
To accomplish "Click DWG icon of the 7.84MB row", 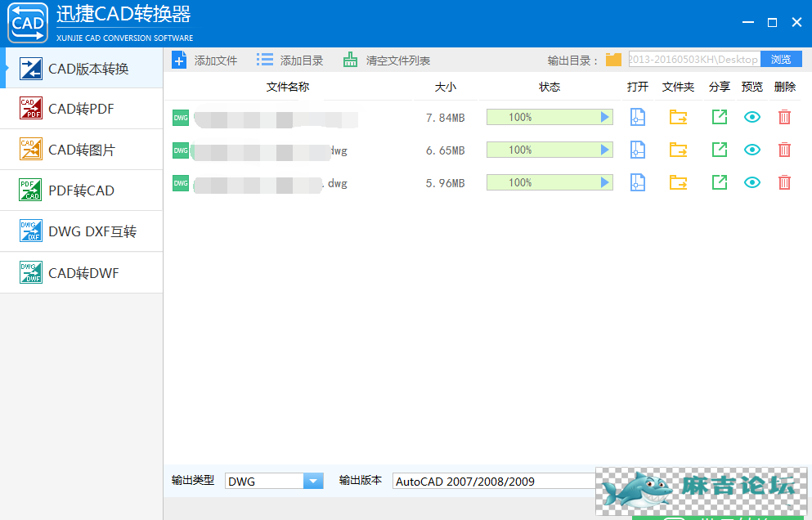I will point(181,118).
